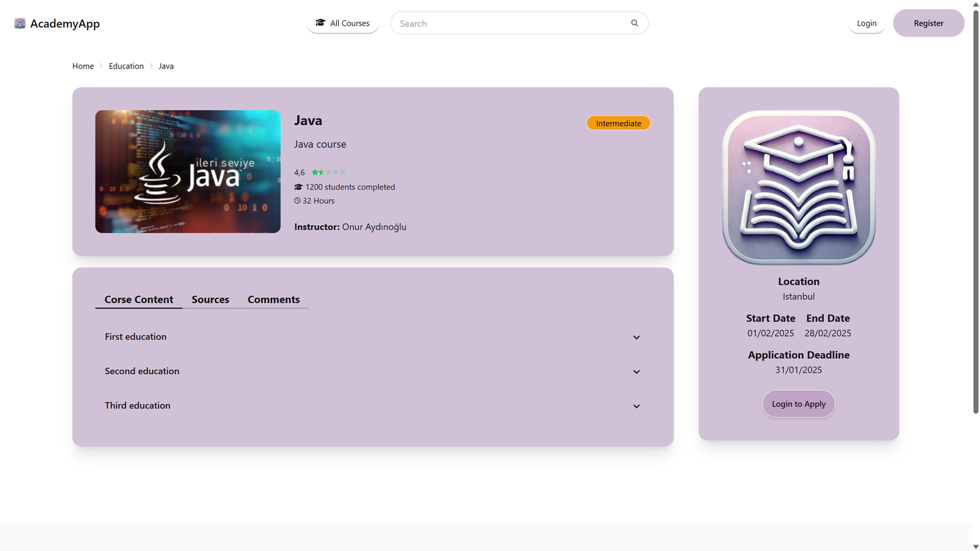Click the clock icon beside 32 Hours
Image resolution: width=980 pixels, height=551 pixels.
[x=297, y=201]
